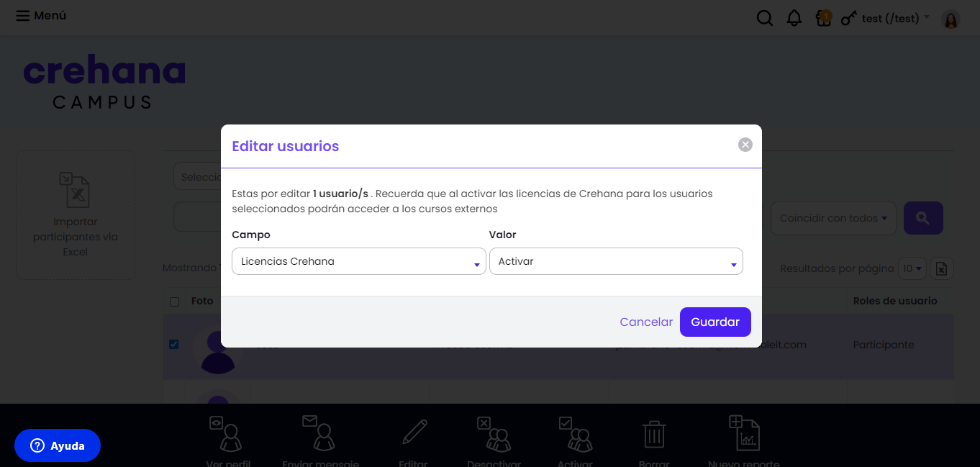Expand the Valor Activar dropdown
This screenshot has width=980, height=467.
point(616,261)
